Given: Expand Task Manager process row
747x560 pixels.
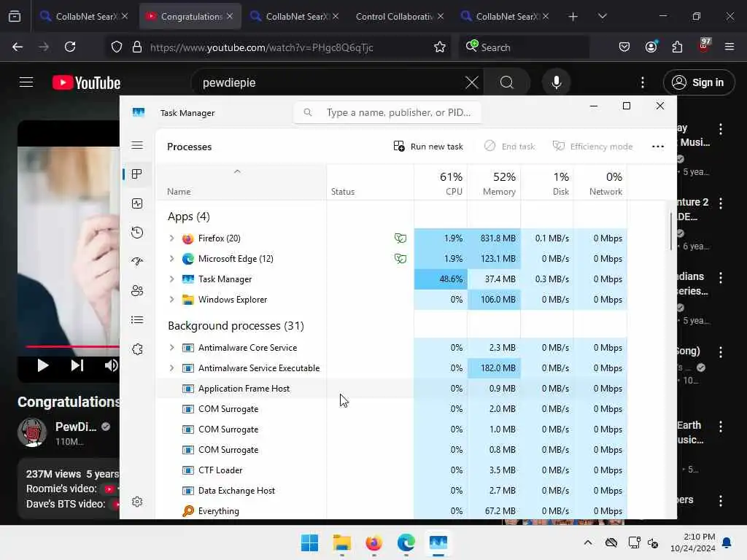Looking at the screenshot, I should 171,279.
